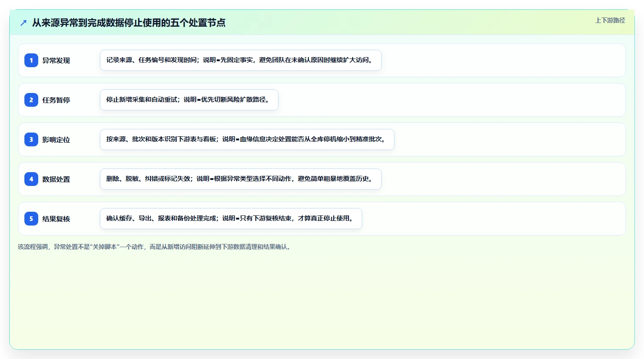Screen dimensions: 644x359
Task: Open the description box starting 记录来源、任务编号
Action: (x=241, y=60)
